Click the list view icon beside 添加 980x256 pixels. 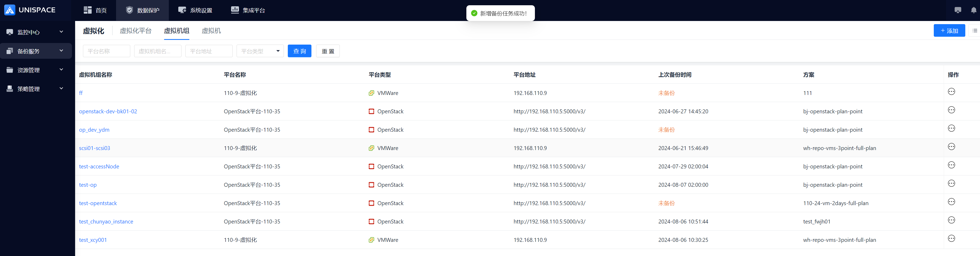(x=975, y=31)
